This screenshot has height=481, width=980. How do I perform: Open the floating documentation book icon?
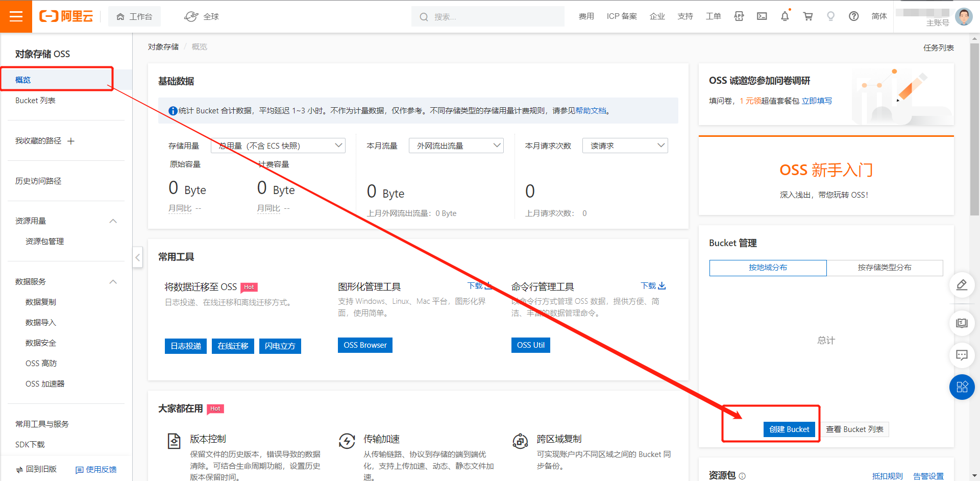962,323
